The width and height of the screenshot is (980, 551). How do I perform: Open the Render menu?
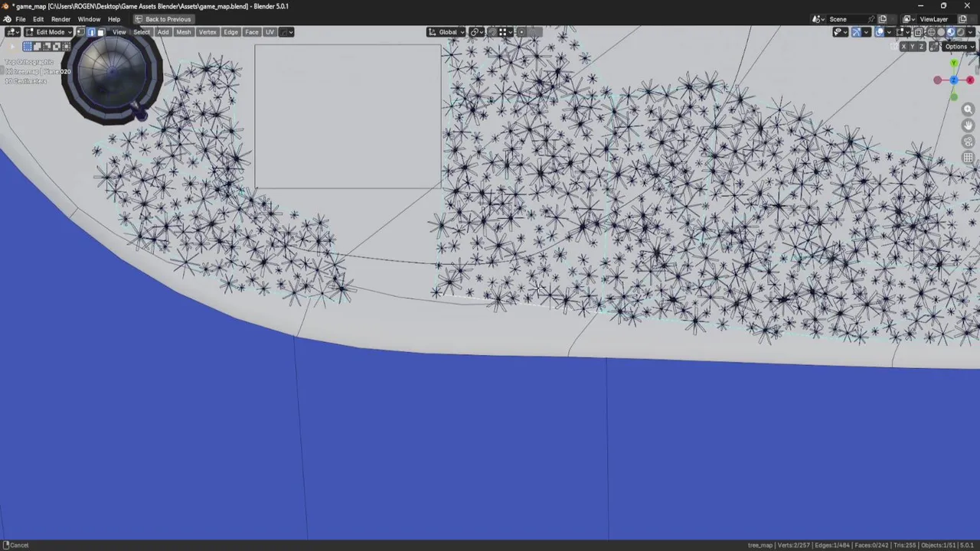[x=60, y=19]
